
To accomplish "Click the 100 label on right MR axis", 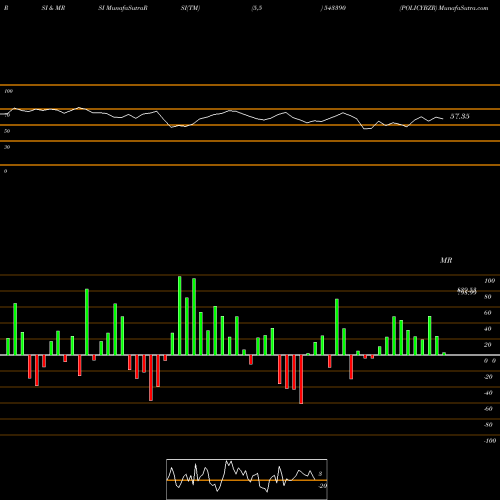I will click(490, 281).
